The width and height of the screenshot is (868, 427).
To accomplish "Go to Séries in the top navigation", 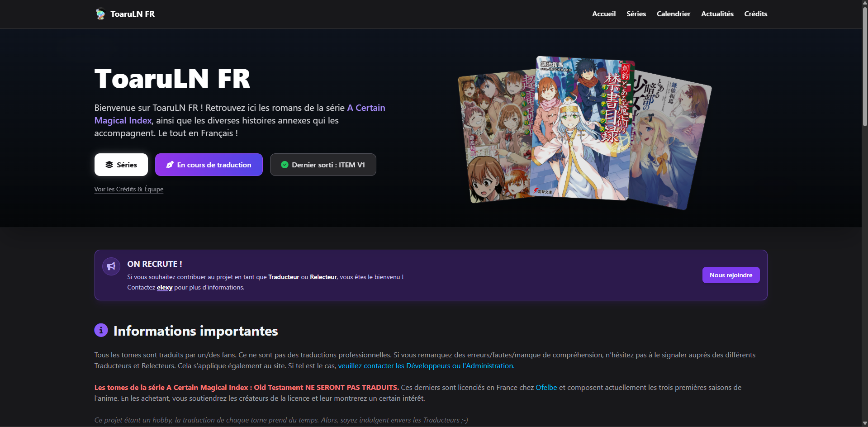I will point(636,14).
